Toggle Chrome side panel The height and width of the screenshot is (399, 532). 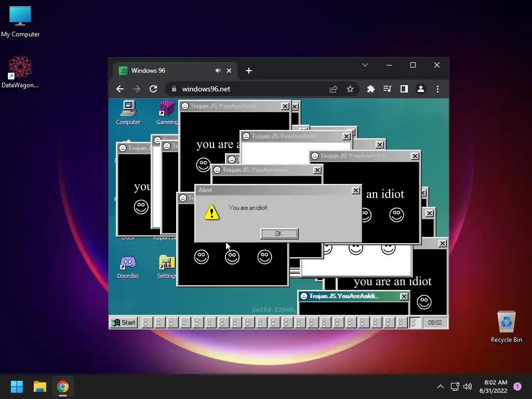coord(404,89)
